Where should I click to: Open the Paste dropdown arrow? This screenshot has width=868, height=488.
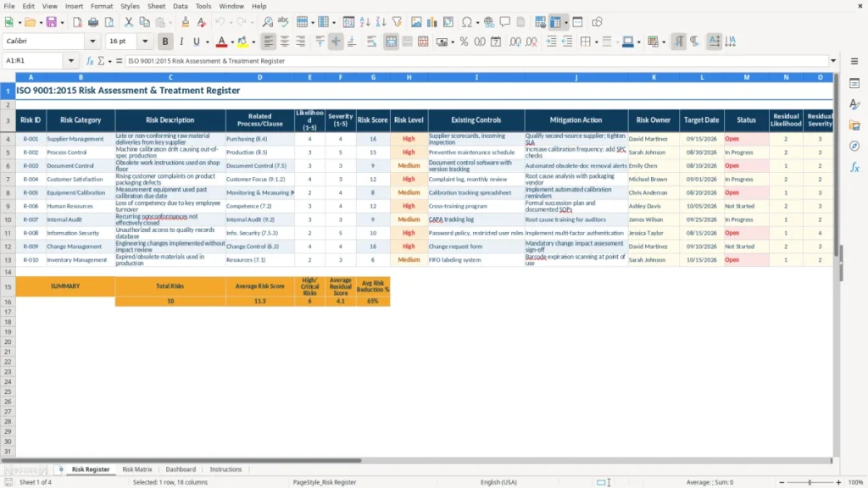coord(171,22)
